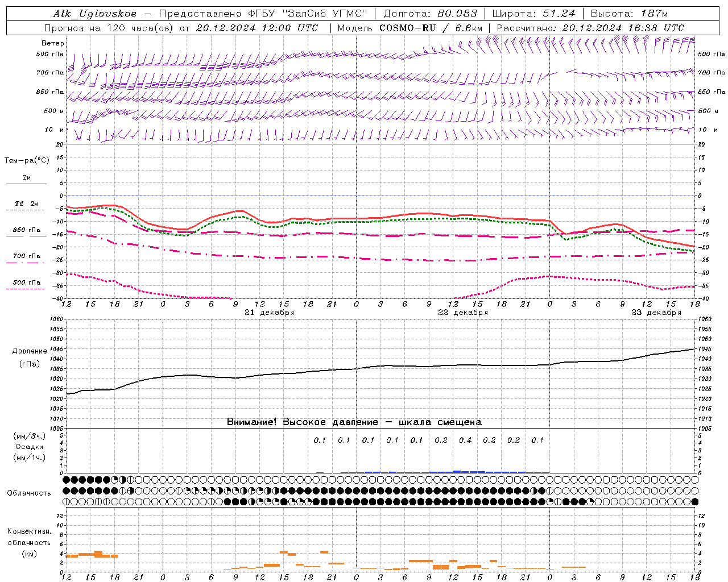Click the '850 гПа' temperature legend entry
This screenshot has width=728, height=582.
pos(27,230)
